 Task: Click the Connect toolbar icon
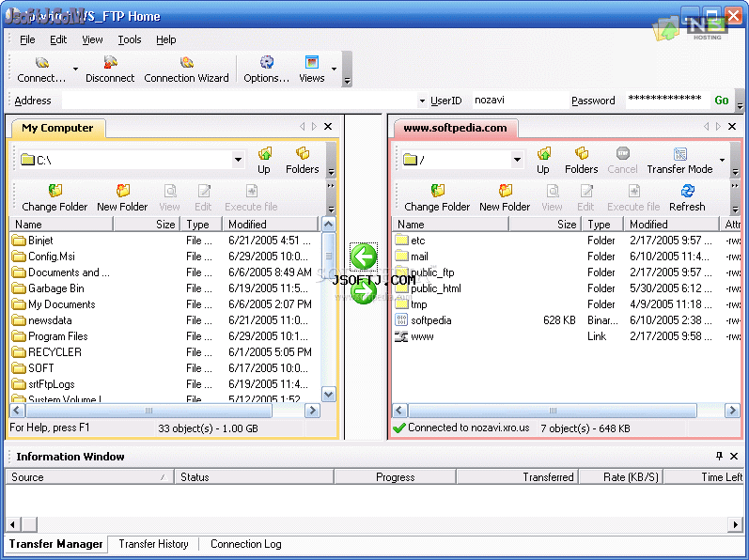[42, 63]
